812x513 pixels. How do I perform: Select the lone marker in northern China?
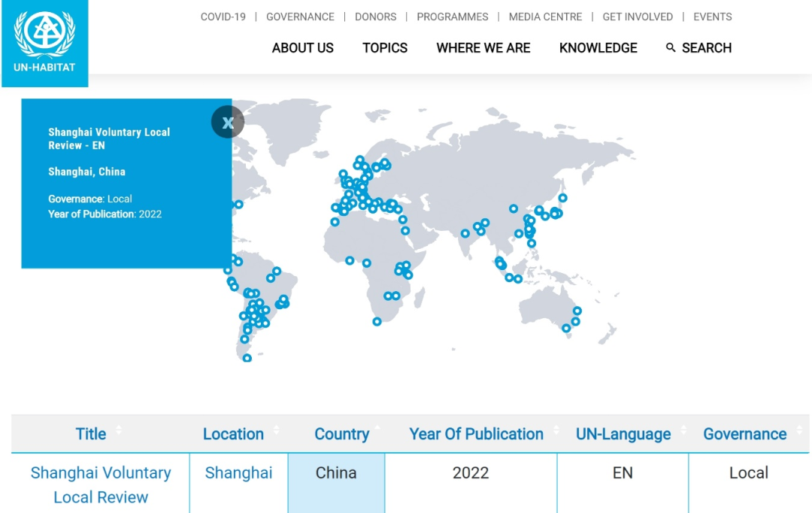pyautogui.click(x=514, y=209)
